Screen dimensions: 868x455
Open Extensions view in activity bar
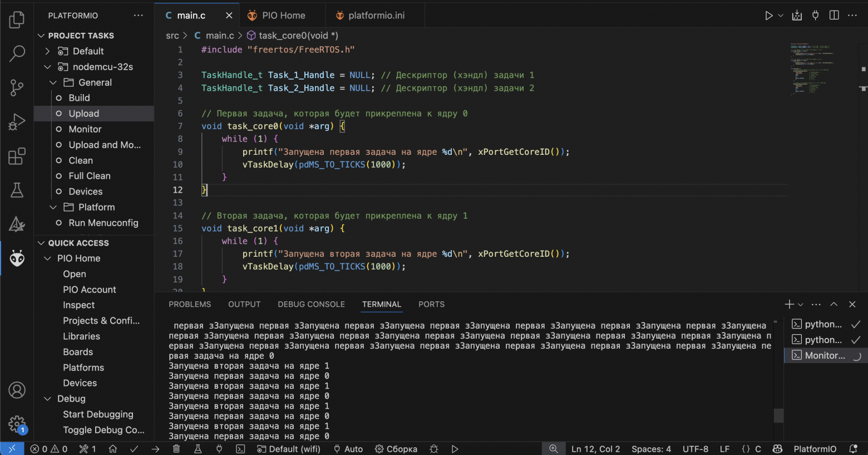[x=17, y=156]
